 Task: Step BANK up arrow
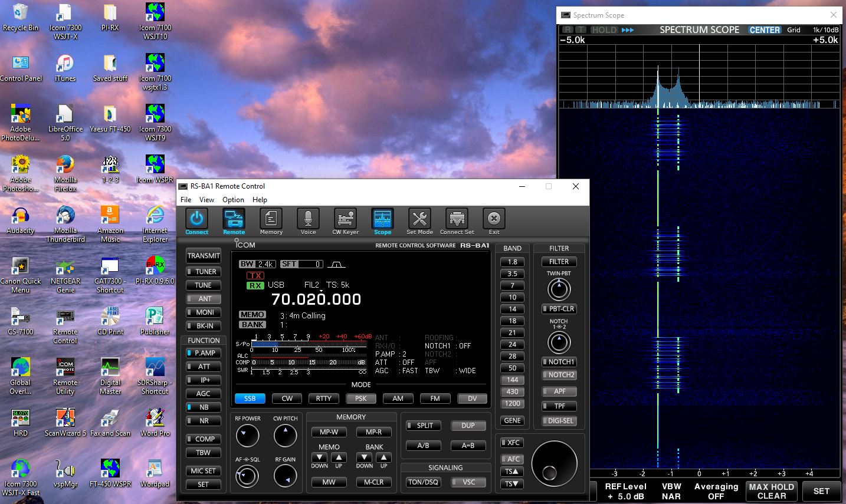383,458
